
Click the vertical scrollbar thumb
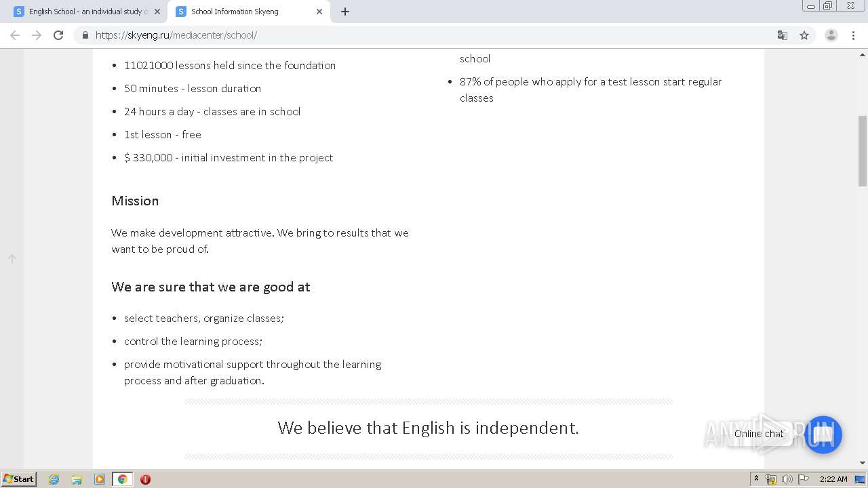coord(863,150)
